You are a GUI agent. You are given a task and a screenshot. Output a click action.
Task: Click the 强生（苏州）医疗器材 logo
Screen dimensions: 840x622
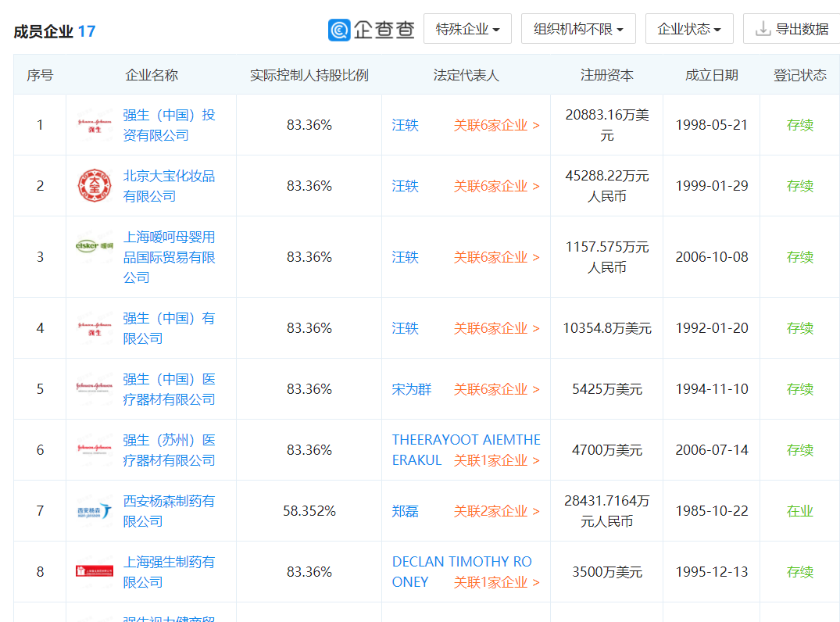click(x=95, y=450)
